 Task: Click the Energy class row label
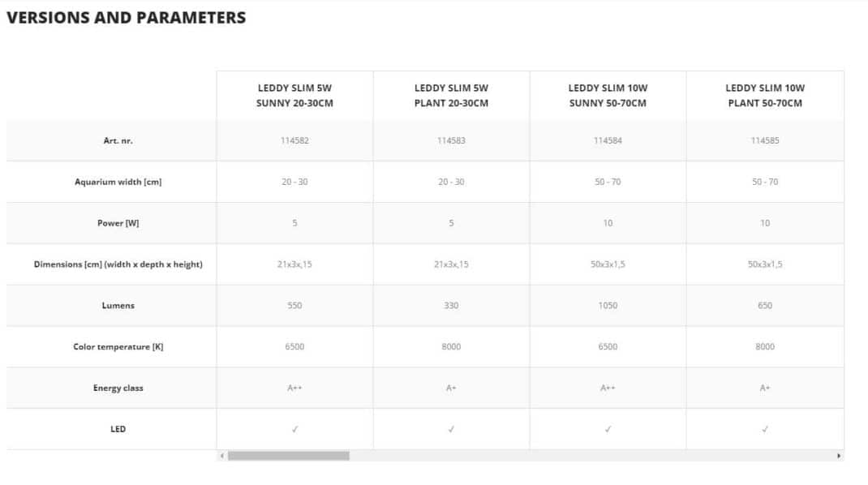click(x=118, y=388)
